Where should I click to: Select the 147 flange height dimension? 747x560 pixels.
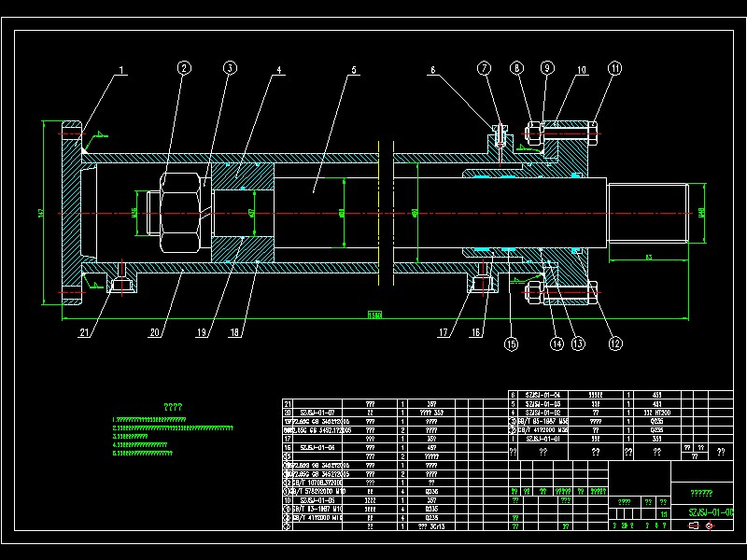click(41, 212)
